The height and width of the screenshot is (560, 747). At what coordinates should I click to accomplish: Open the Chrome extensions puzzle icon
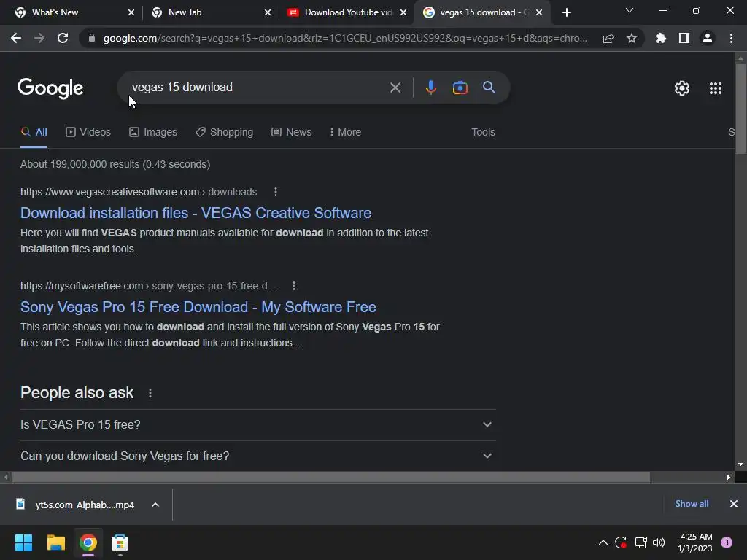(x=660, y=38)
